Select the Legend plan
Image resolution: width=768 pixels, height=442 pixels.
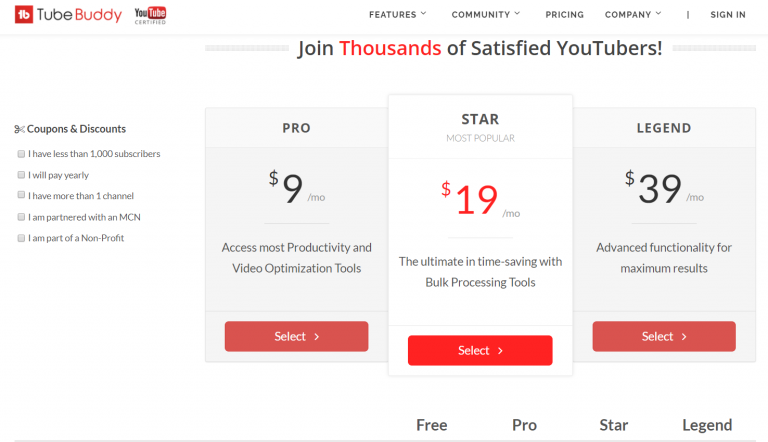coord(664,336)
